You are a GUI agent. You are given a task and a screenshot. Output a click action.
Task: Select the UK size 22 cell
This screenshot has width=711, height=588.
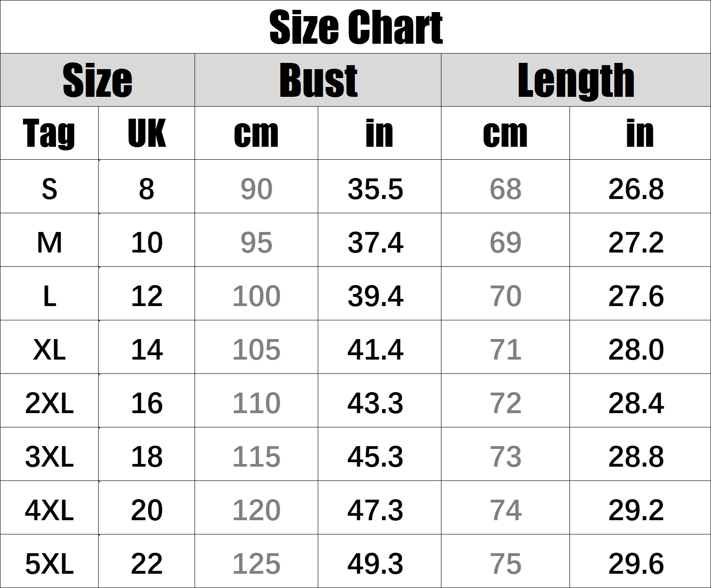[x=146, y=563]
